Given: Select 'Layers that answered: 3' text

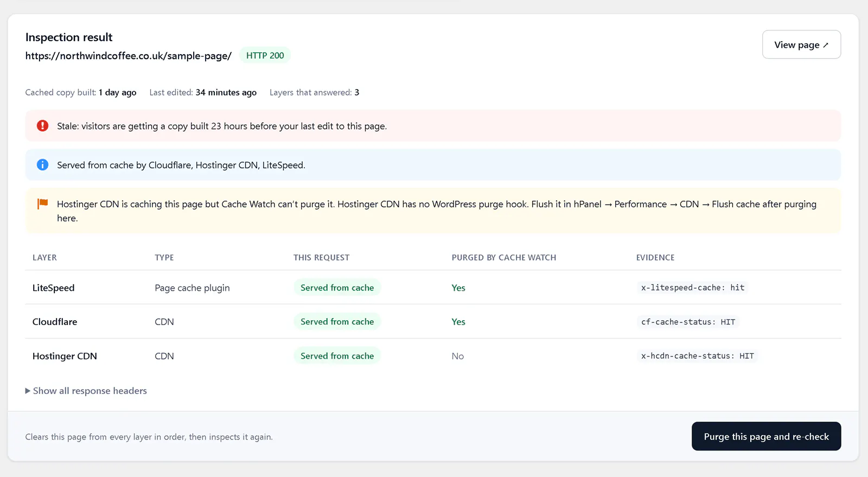Looking at the screenshot, I should click(314, 92).
